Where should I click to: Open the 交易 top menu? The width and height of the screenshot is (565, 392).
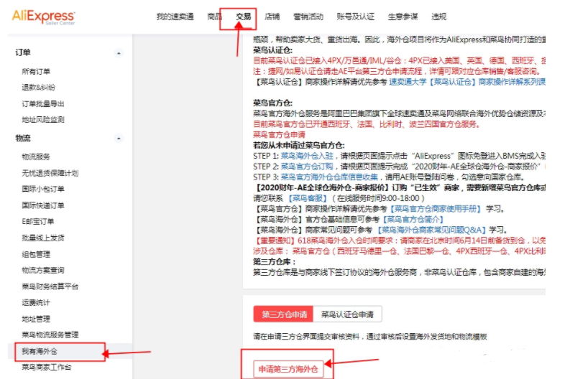244,17
